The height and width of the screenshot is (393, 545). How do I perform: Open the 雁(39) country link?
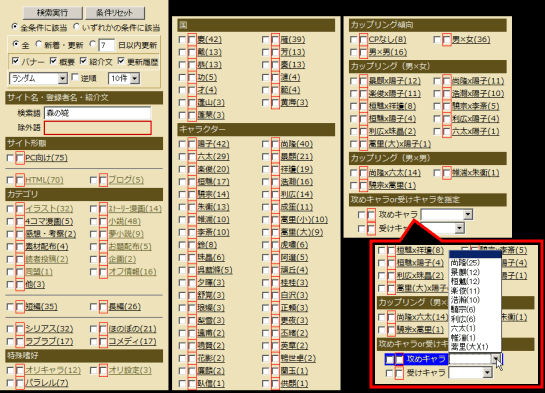tap(293, 39)
